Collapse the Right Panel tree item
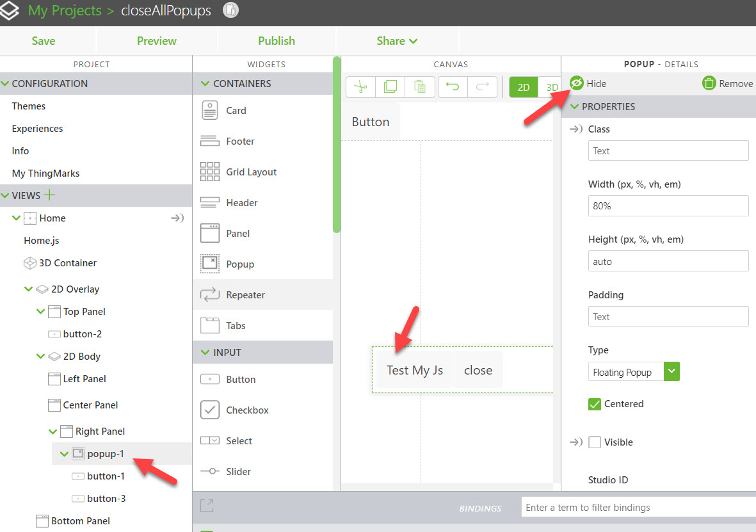 [x=53, y=431]
